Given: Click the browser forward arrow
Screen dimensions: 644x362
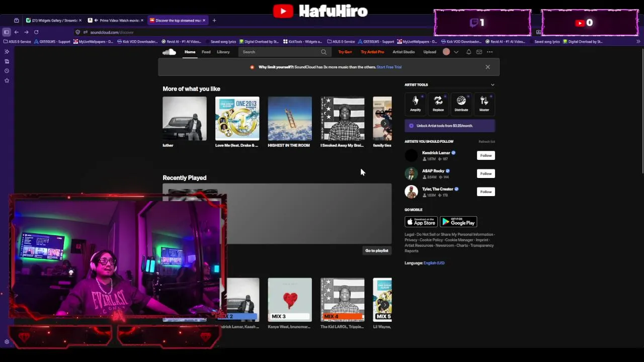Looking at the screenshot, I should tap(26, 32).
